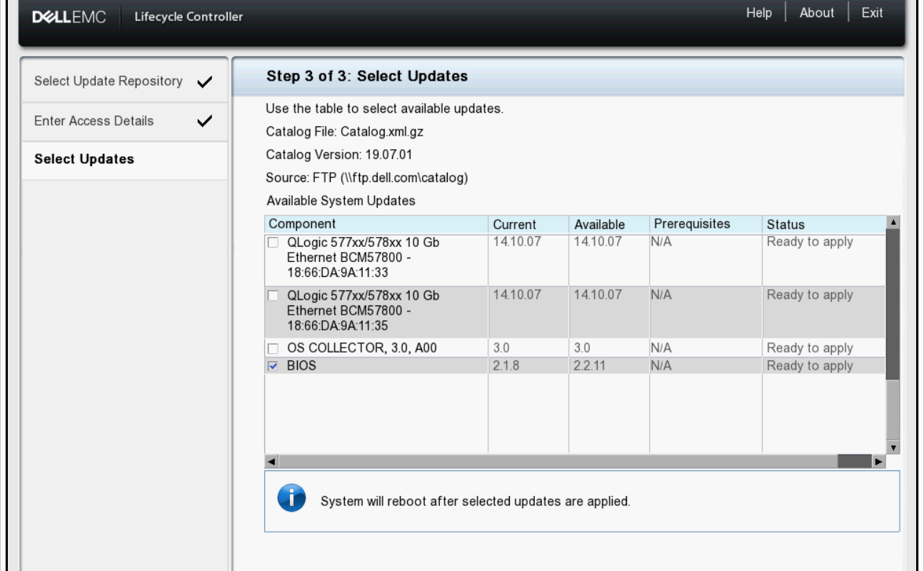Screen dimensions: 924x571
Task: Click the Step 3 of 3 heading
Action: point(367,76)
